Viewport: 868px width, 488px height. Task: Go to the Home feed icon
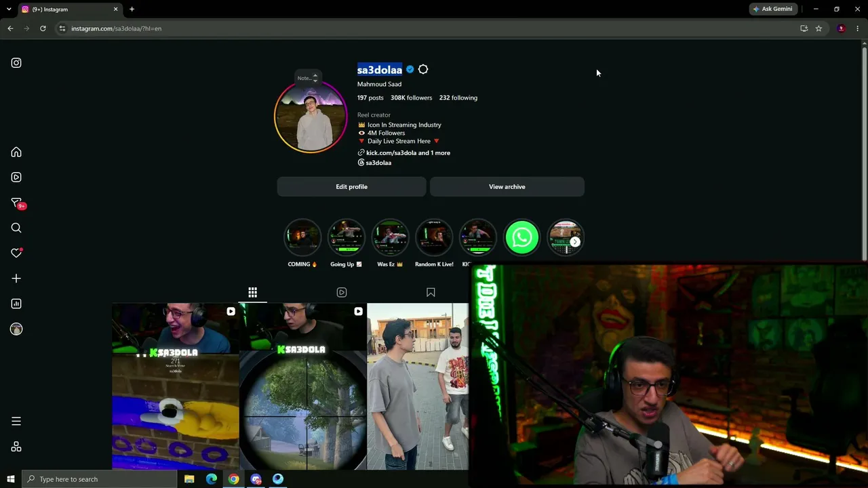[16, 152]
